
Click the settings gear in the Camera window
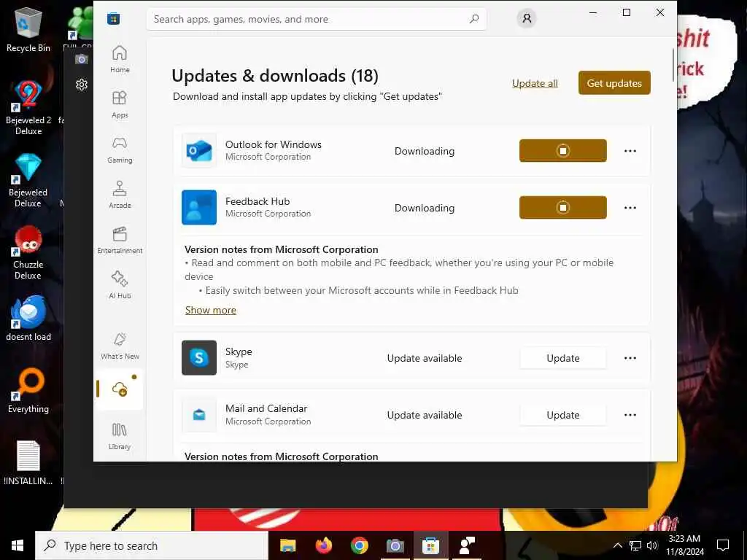[x=82, y=85]
